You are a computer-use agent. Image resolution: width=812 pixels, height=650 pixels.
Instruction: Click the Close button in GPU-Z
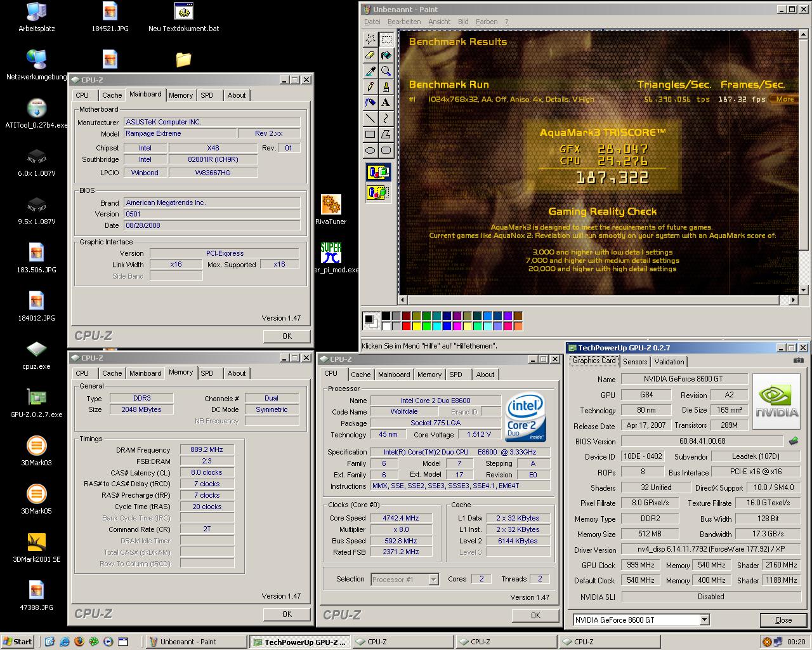point(783,620)
